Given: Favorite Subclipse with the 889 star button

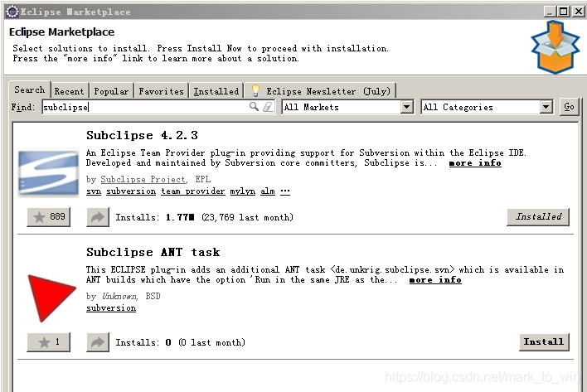Looking at the screenshot, I should click(49, 217).
